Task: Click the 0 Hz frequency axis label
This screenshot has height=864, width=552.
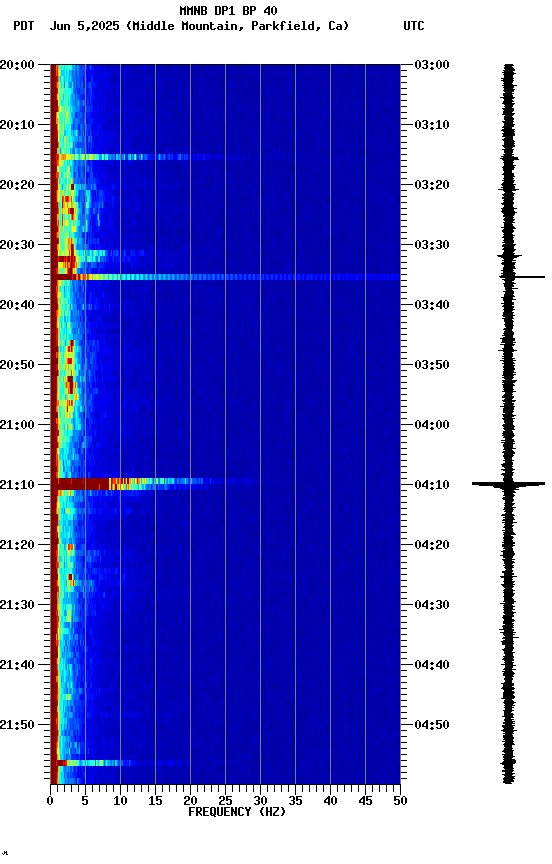Action: pyautogui.click(x=51, y=801)
